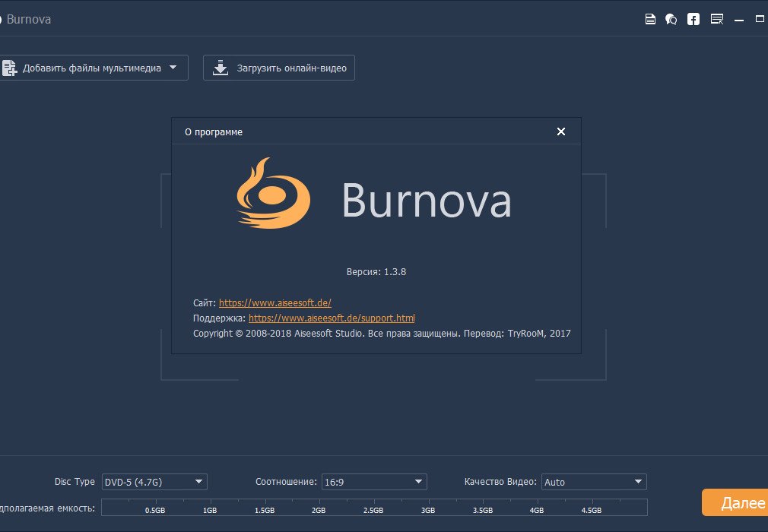
Task: Click the Версия: 1.3.8 text
Action: (376, 271)
